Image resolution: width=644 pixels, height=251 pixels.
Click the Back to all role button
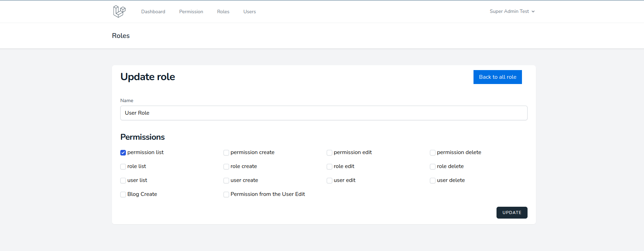[x=497, y=77]
